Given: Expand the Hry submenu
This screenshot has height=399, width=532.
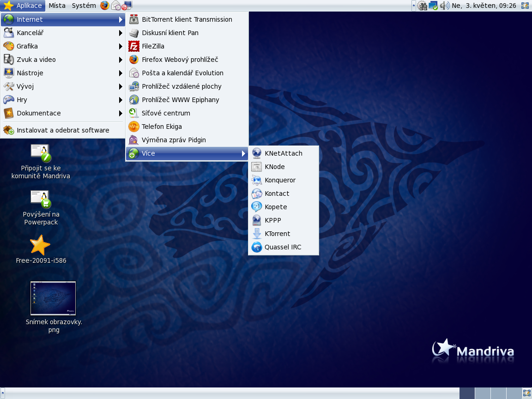Looking at the screenshot, I should [63, 100].
